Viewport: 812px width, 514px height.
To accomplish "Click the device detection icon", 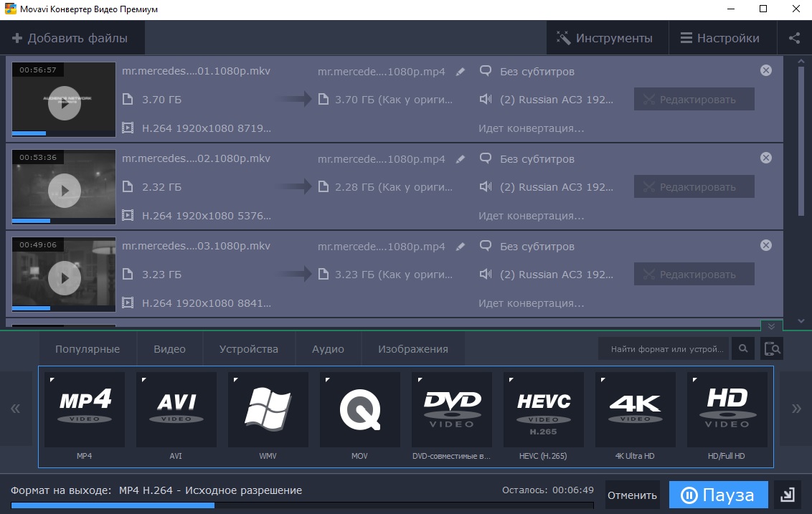I will click(x=772, y=349).
